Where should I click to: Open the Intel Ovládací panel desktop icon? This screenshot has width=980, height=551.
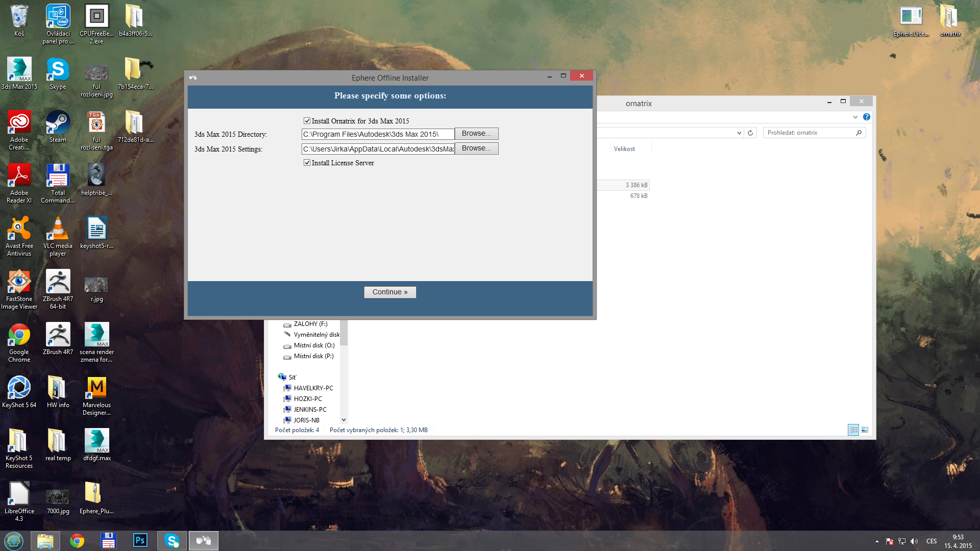point(58,24)
